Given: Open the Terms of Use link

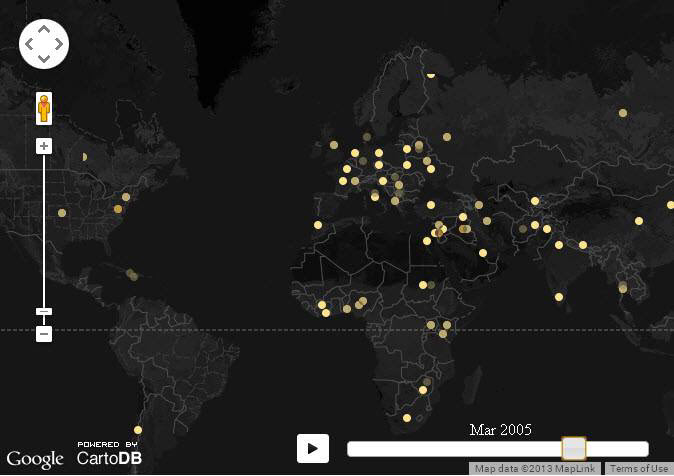Looking at the screenshot, I should pos(639,469).
